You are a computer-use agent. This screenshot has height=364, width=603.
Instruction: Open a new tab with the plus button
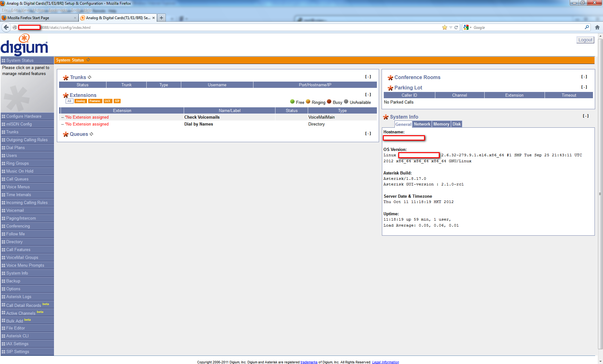161,18
